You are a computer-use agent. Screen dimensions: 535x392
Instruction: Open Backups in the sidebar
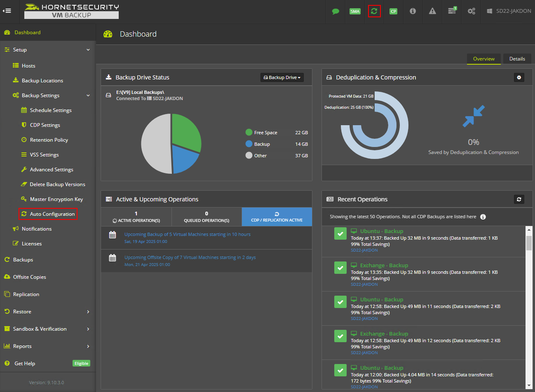tap(23, 260)
